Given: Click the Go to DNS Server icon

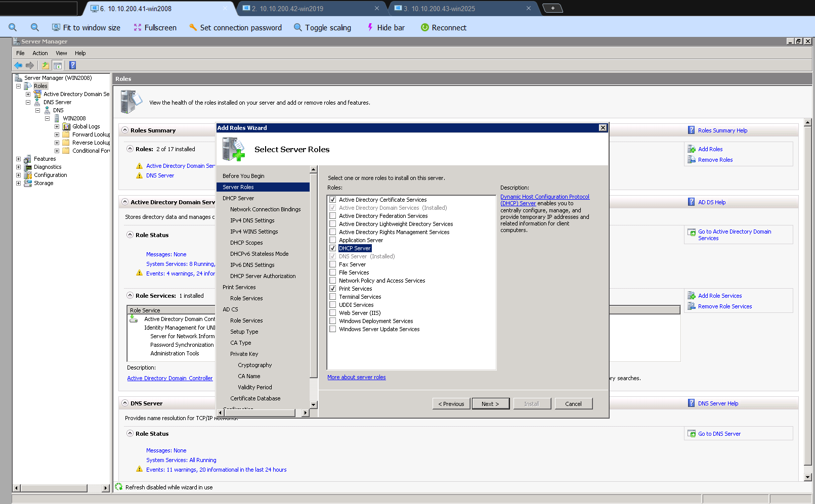Looking at the screenshot, I should pyautogui.click(x=692, y=434).
